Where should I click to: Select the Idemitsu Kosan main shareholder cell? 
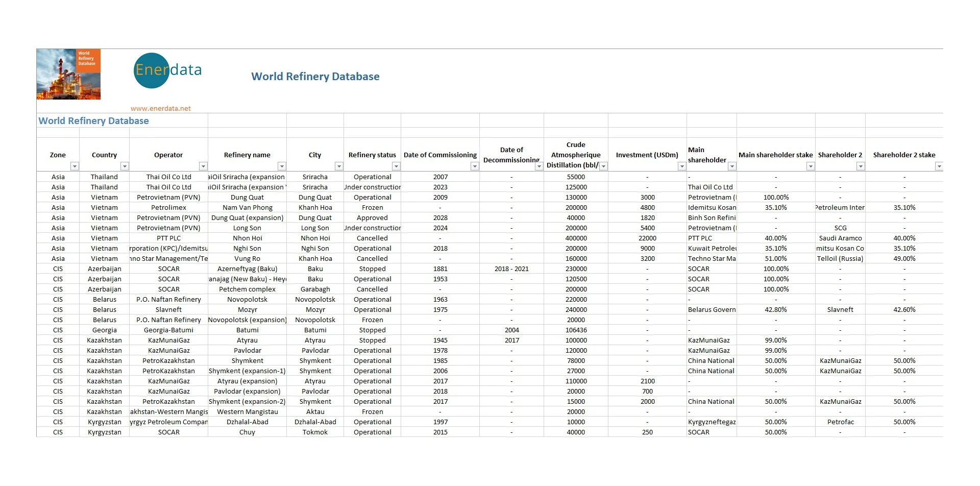coord(712,207)
